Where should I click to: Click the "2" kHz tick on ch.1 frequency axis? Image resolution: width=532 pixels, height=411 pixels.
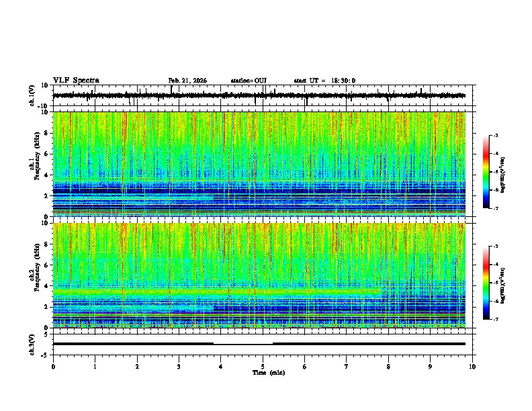pos(46,196)
